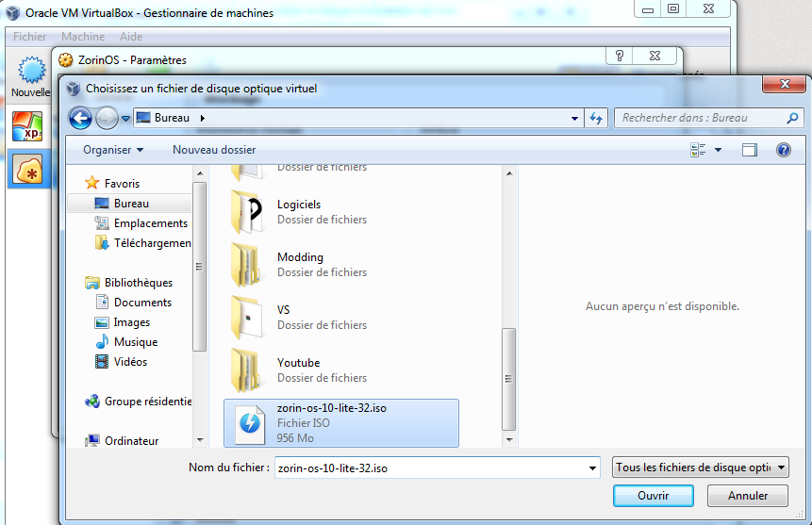
Task: Click Nouveau dossier button
Action: [x=214, y=150]
